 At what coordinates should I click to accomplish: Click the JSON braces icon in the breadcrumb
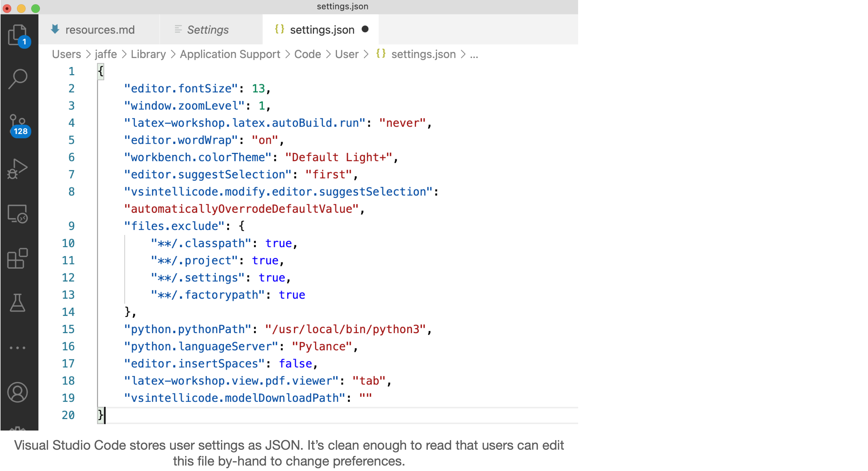[x=381, y=54]
